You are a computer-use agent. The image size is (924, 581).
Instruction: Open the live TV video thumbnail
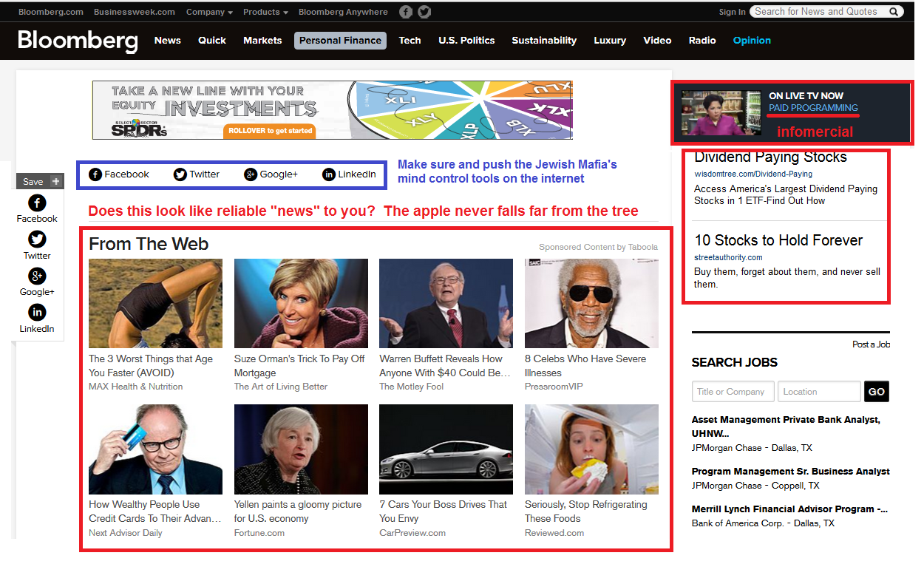[721, 112]
